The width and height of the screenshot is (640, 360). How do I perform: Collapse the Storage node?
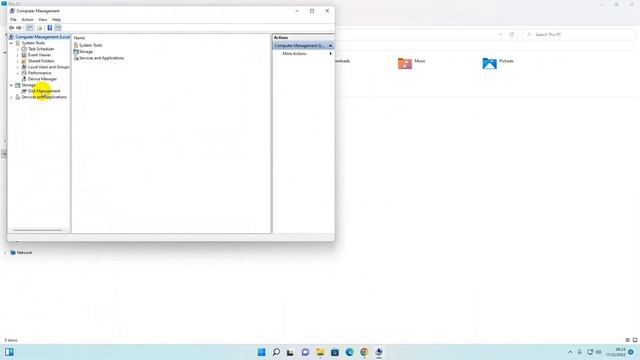tap(11, 85)
